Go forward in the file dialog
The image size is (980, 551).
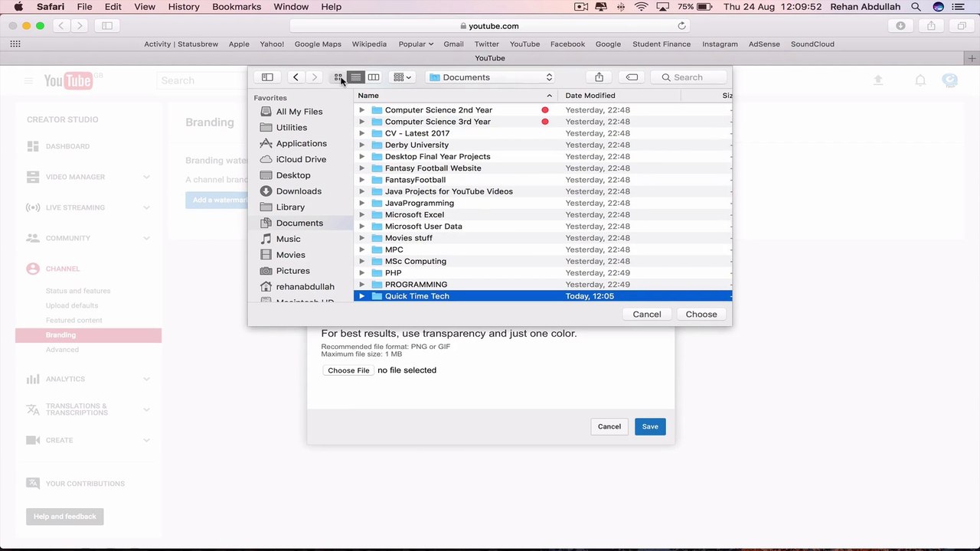pos(314,77)
